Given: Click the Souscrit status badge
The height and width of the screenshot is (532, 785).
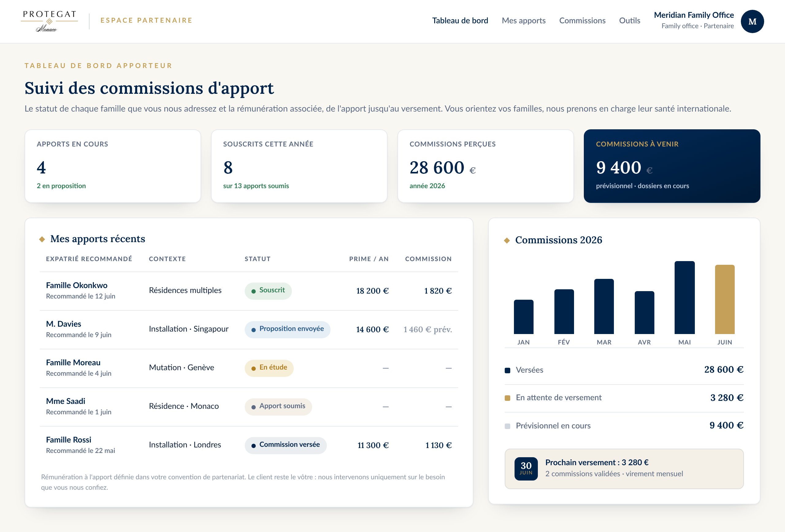Looking at the screenshot, I should point(268,291).
